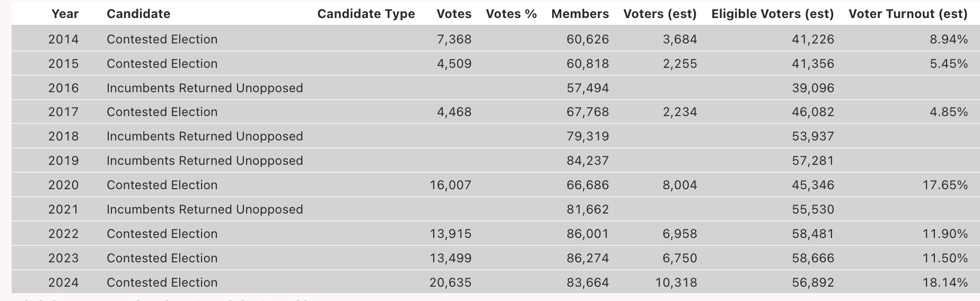Click the Eligible Voters (est) header
980x301 pixels.
[x=772, y=14]
